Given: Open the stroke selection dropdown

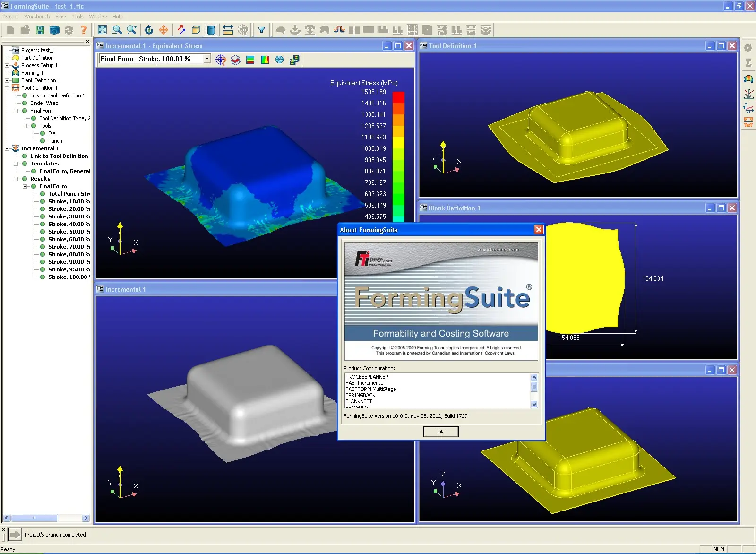Looking at the screenshot, I should [207, 59].
